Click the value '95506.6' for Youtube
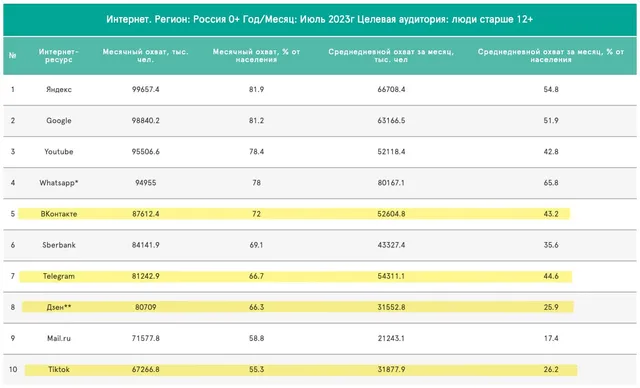This screenshot has width=640, height=388. pyautogui.click(x=146, y=151)
